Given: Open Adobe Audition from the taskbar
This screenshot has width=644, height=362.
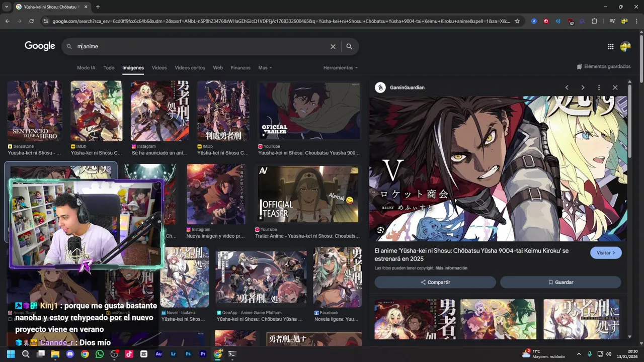Looking at the screenshot, I should [158, 354].
